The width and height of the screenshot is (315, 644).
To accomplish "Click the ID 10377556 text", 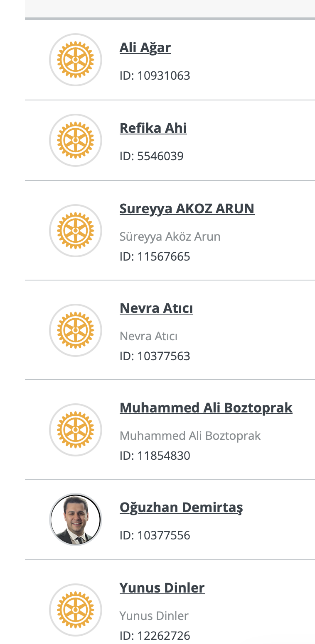I will (x=155, y=536).
